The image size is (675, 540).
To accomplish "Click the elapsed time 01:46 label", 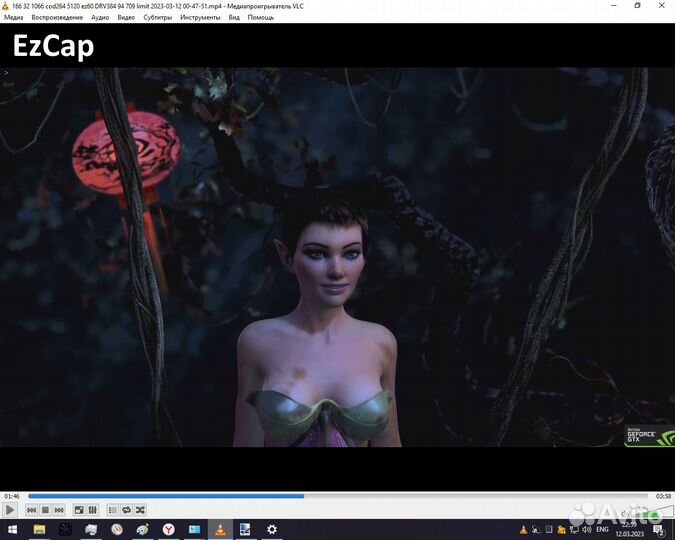I will [x=11, y=496].
